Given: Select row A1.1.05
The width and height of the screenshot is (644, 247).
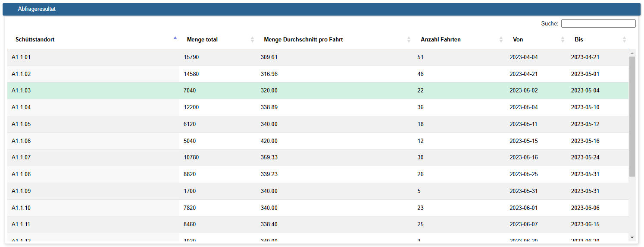Looking at the screenshot, I should 318,124.
